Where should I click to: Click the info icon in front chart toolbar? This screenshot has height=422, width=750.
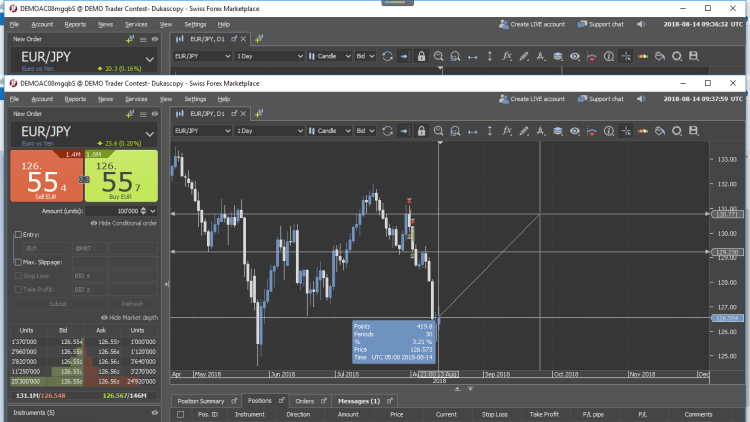(608, 131)
